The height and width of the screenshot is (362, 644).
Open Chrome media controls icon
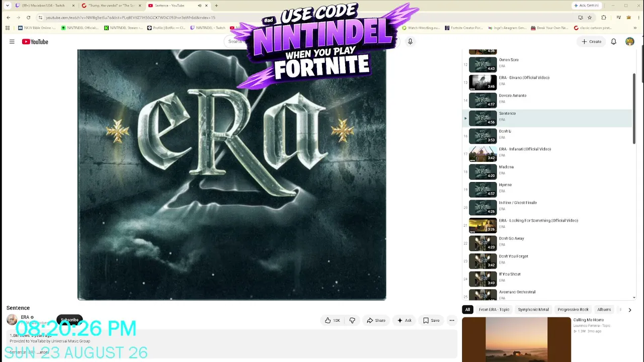pyautogui.click(x=618, y=18)
